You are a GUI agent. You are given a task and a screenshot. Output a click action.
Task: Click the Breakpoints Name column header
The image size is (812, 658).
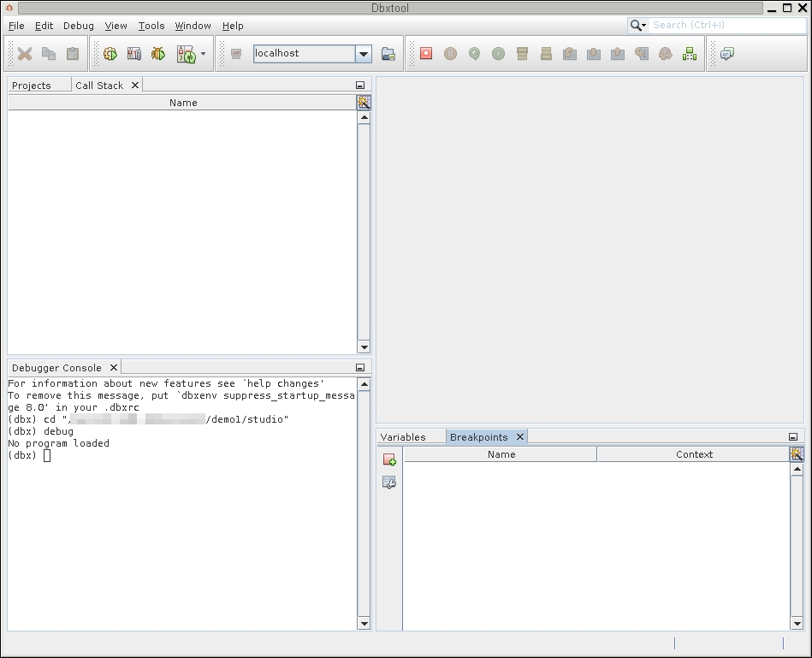coord(501,454)
